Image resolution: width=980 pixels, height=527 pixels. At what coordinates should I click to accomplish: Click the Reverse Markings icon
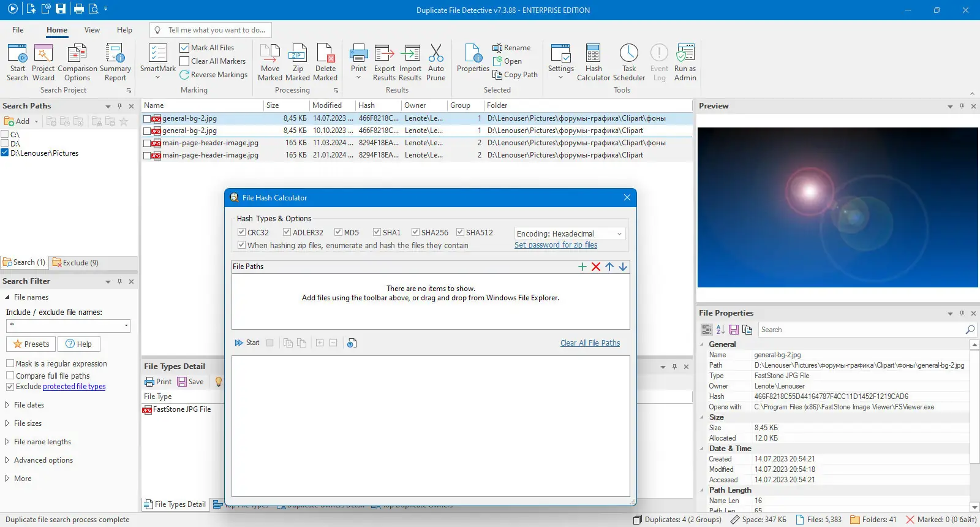184,75
